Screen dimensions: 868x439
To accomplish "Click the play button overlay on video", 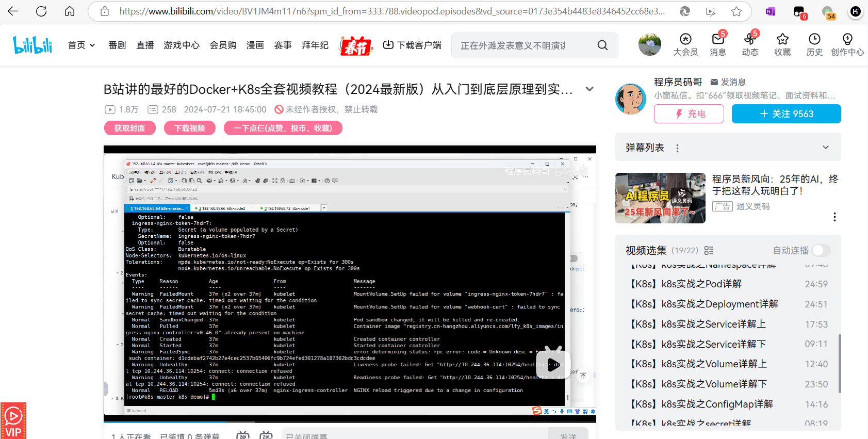I will (x=553, y=364).
